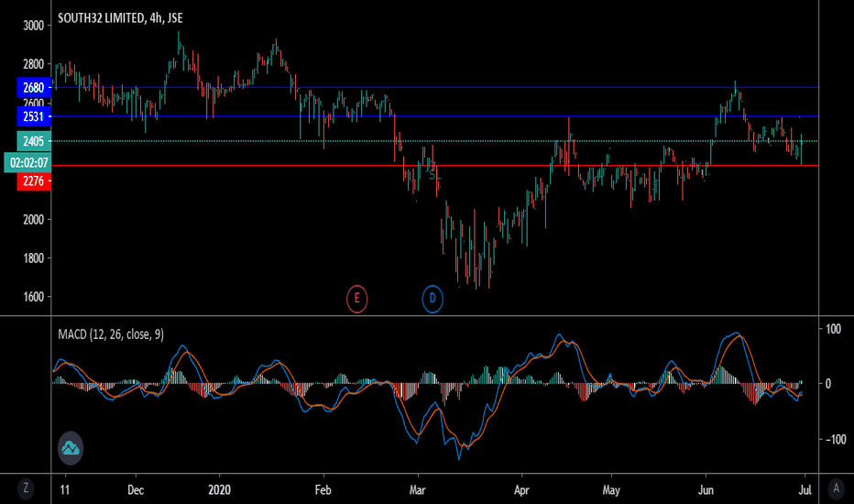
Task: Click the -100 MACD axis label
Action: [835, 439]
